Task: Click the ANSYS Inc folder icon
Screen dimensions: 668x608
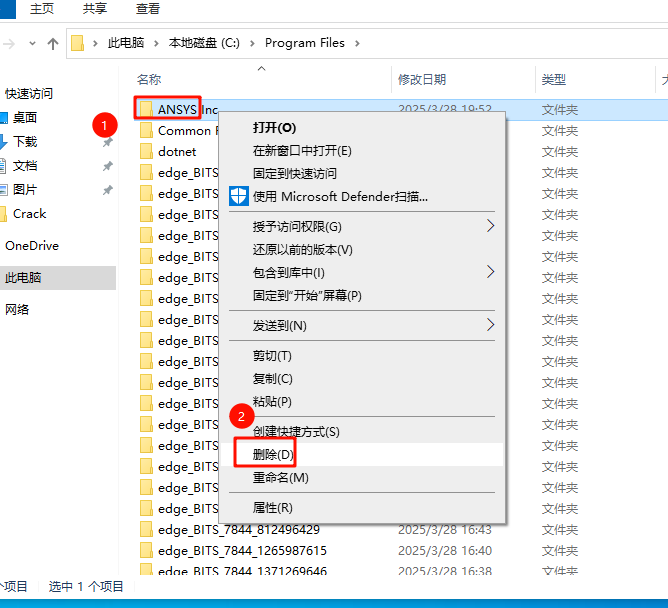Action: tap(146, 109)
